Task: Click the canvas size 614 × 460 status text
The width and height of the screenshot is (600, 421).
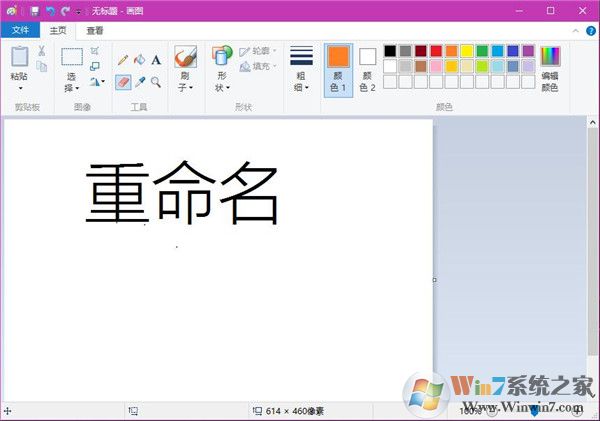Action: (x=294, y=411)
